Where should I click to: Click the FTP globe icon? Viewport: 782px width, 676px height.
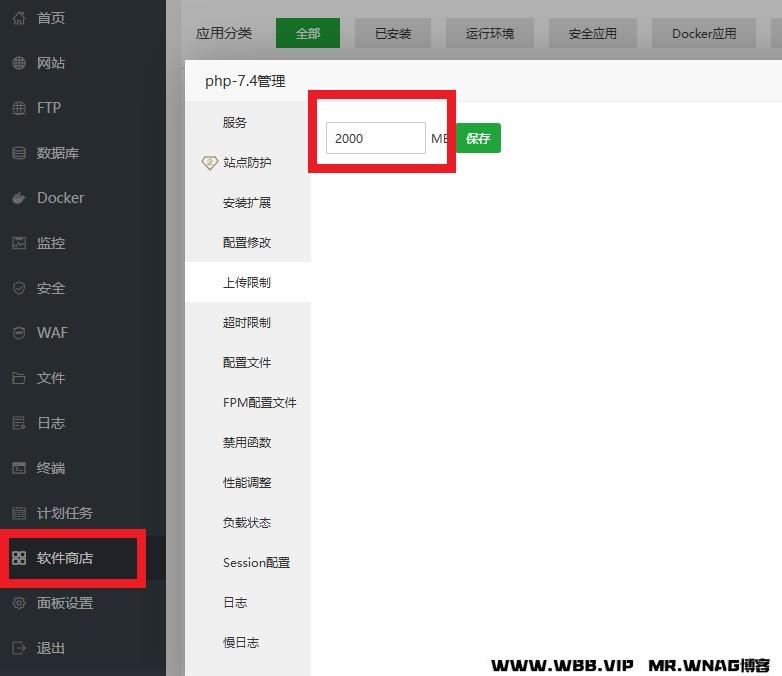coord(19,108)
